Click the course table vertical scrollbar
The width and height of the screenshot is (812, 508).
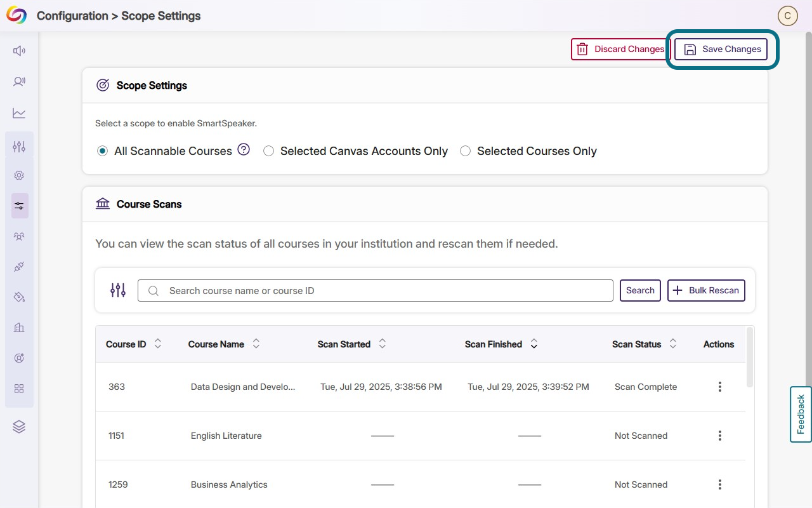(750, 357)
